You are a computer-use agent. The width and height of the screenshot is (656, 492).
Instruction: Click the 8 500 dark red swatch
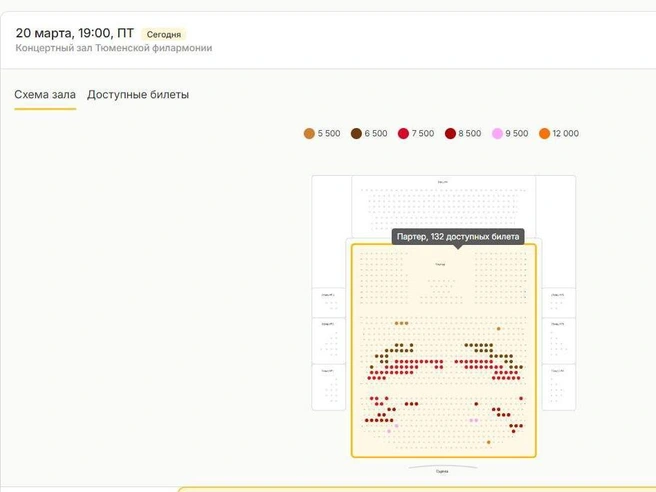[x=450, y=133]
